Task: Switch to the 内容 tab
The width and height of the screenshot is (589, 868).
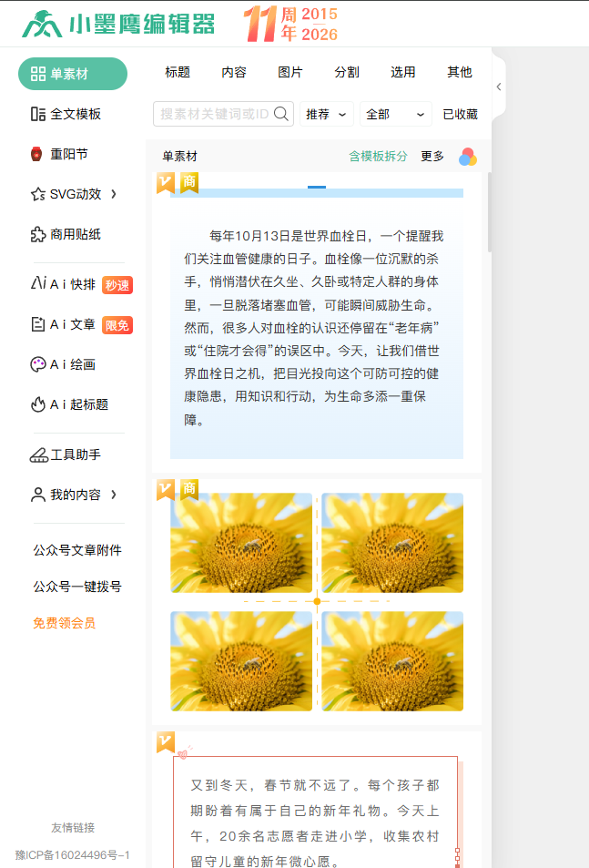Action: 234,72
